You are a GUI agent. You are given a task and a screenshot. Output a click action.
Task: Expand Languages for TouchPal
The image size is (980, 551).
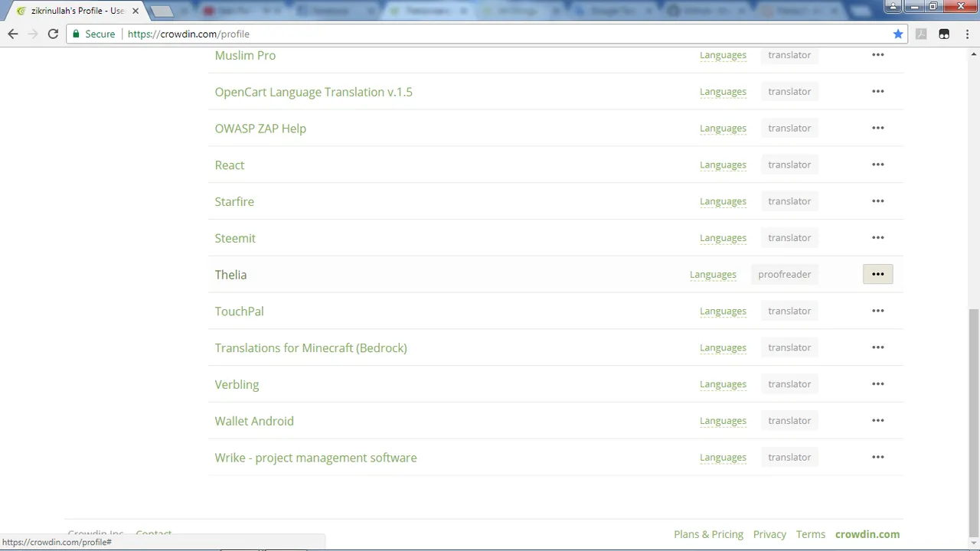click(x=723, y=311)
